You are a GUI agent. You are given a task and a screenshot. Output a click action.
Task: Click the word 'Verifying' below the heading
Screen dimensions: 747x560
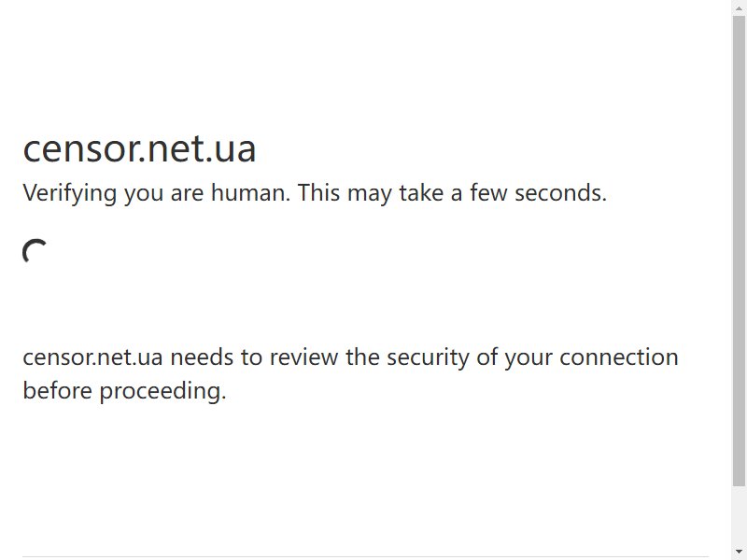pyautogui.click(x=69, y=193)
